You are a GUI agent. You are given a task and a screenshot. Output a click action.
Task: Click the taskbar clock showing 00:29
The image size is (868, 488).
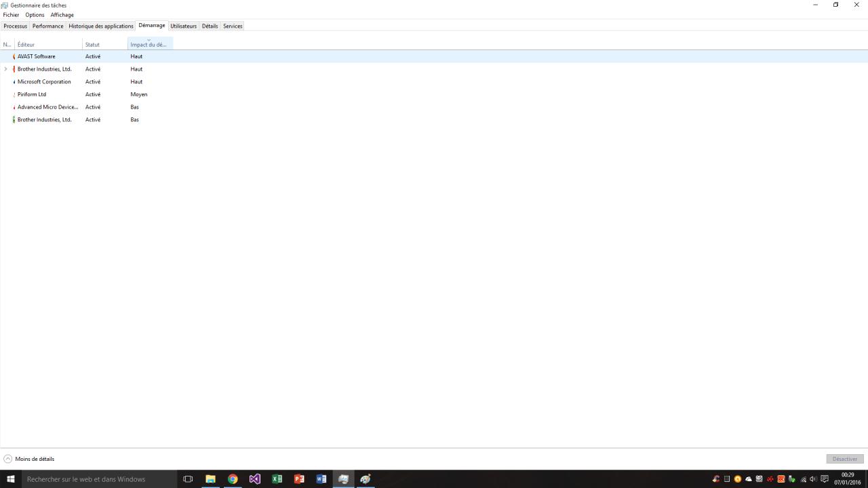(x=848, y=479)
